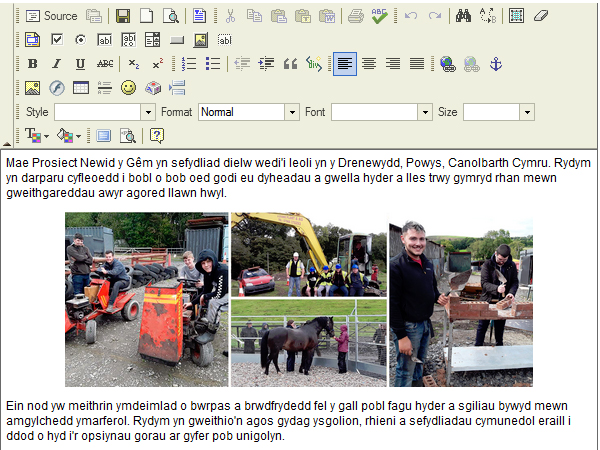Toggle Bold formatting
The height and width of the screenshot is (450, 600).
click(x=33, y=64)
